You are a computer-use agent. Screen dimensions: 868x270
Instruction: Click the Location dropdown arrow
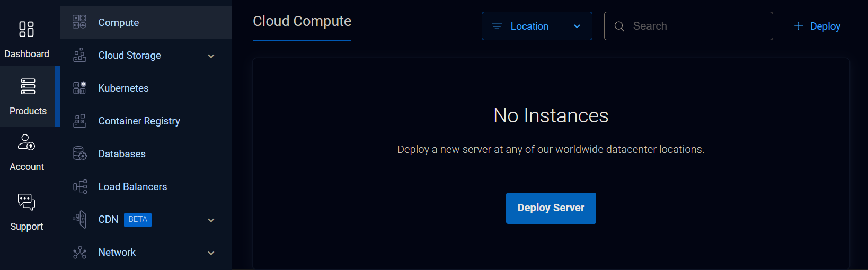point(577,26)
